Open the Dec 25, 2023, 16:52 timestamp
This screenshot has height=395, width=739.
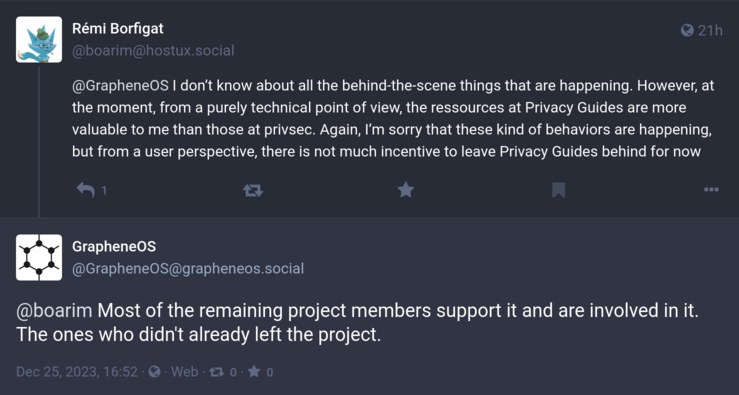(77, 372)
